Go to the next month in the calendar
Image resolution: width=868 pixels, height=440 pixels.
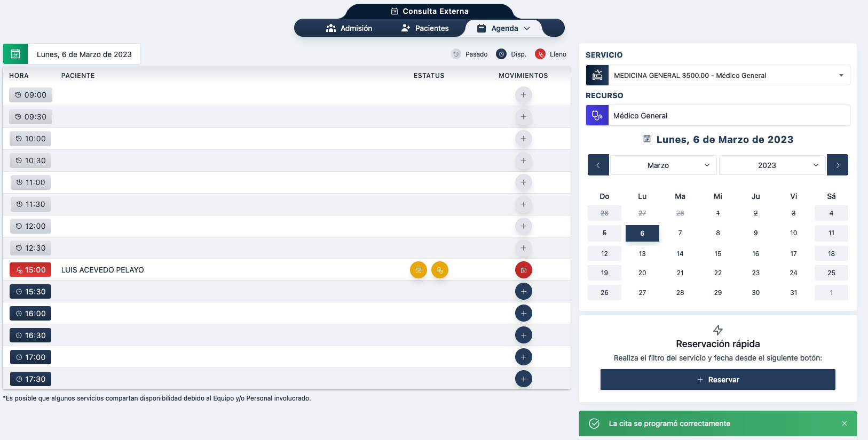point(837,165)
